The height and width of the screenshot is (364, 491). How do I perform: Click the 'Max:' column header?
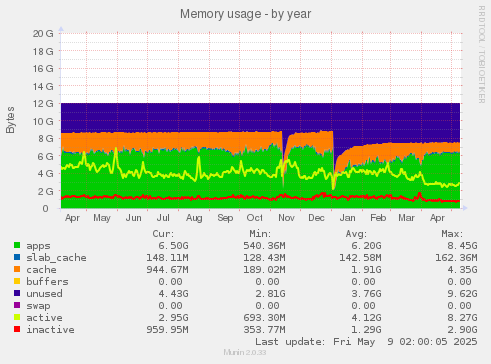click(452, 234)
